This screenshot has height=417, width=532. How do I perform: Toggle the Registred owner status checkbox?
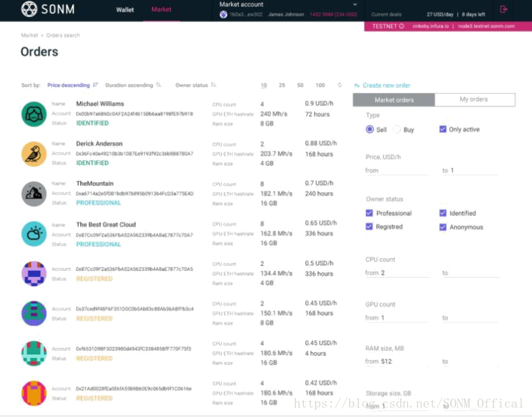point(369,227)
